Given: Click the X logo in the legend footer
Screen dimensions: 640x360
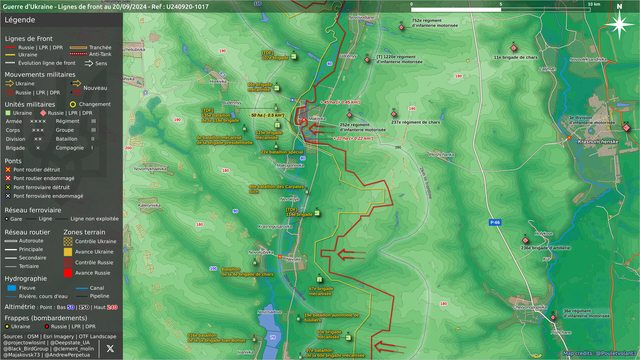Looking at the screenshot, I should [110, 348].
